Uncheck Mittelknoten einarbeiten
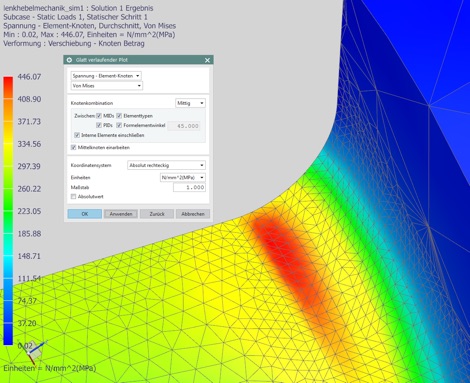The width and height of the screenshot is (470, 383). (73, 147)
